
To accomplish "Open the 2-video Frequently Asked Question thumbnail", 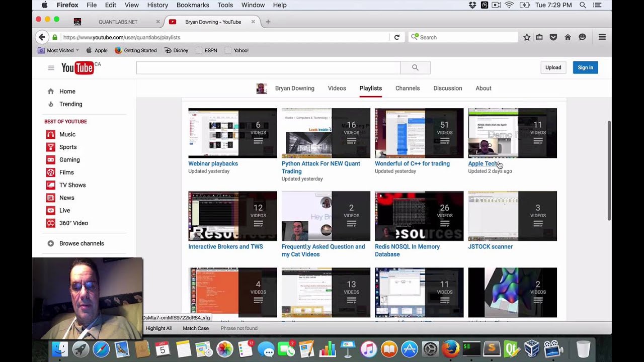I will pyautogui.click(x=326, y=216).
